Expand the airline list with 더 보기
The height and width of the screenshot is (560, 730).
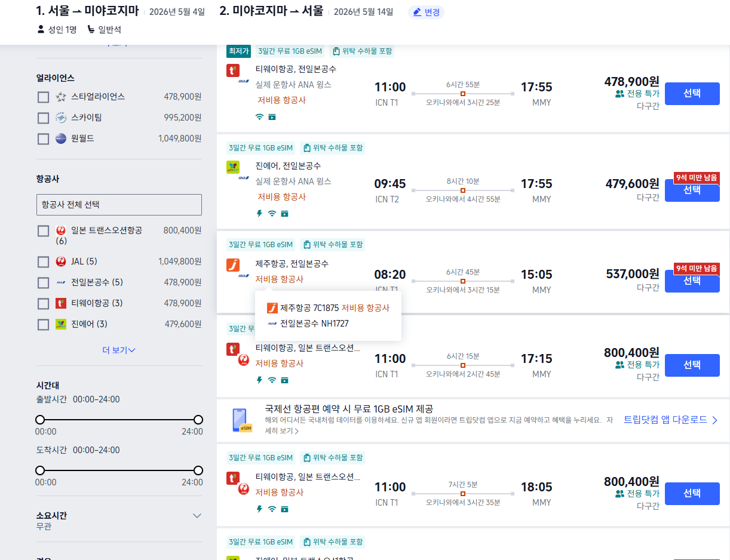[119, 350]
